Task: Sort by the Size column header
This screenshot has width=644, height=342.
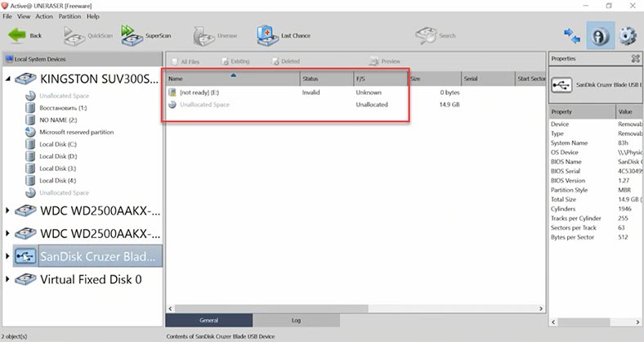Action: click(435, 79)
